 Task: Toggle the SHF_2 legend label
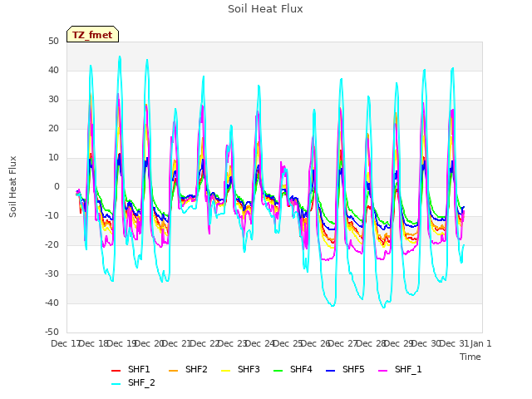point(141,382)
